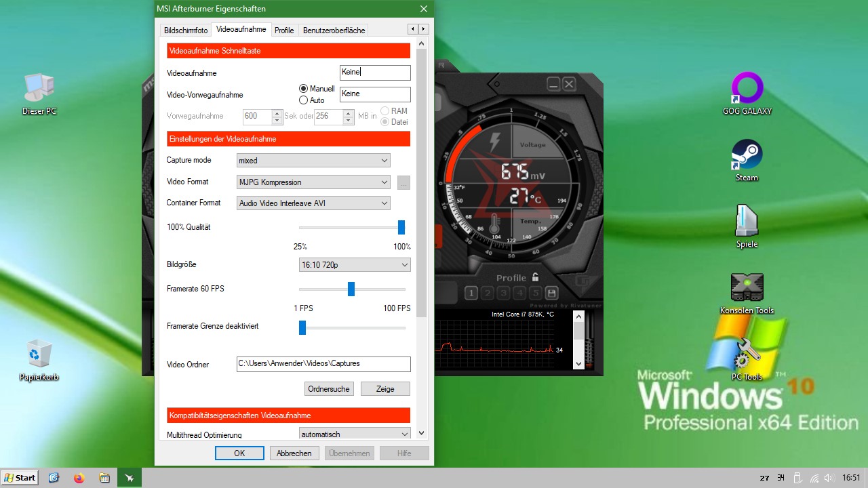868x488 pixels.
Task: Switch to the Benutzeroberfläche tab
Action: point(334,30)
